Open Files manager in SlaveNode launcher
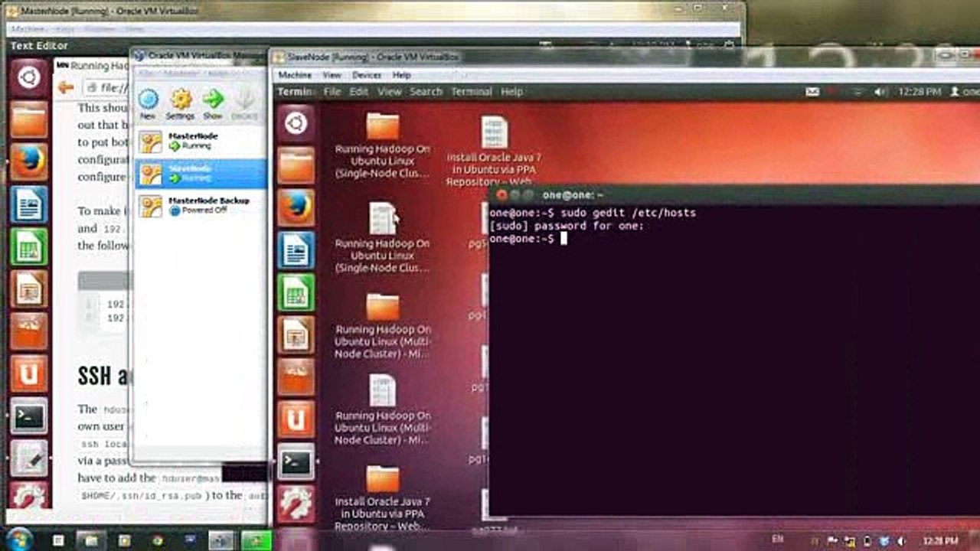The width and height of the screenshot is (980, 551). [x=296, y=165]
